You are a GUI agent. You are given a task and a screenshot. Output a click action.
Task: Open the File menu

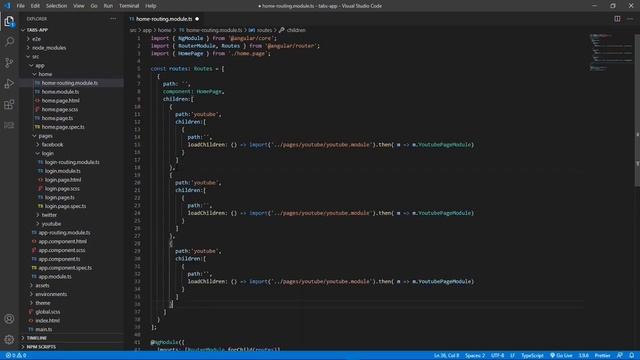point(20,6)
